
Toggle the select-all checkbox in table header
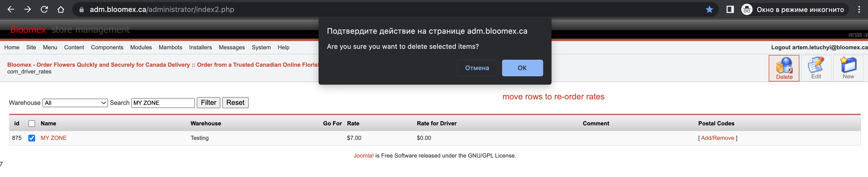[32, 124]
